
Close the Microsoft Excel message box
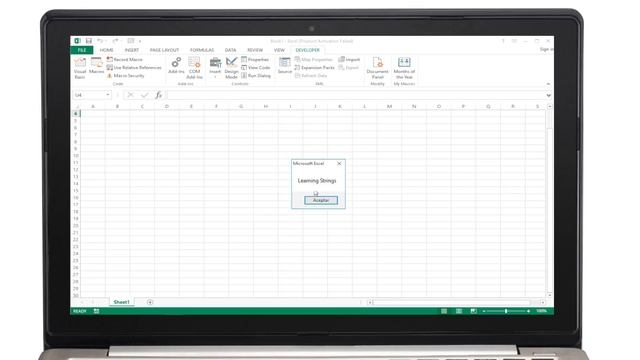tap(339, 163)
